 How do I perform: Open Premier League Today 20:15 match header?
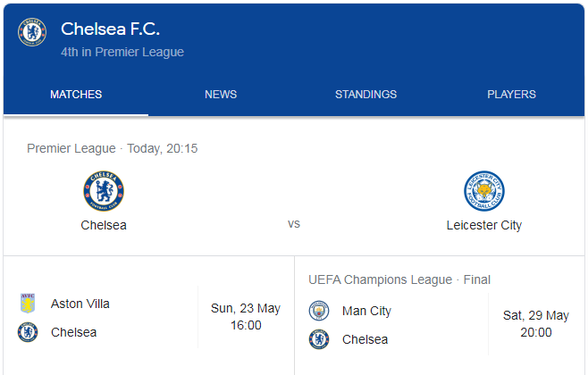pyautogui.click(x=112, y=149)
